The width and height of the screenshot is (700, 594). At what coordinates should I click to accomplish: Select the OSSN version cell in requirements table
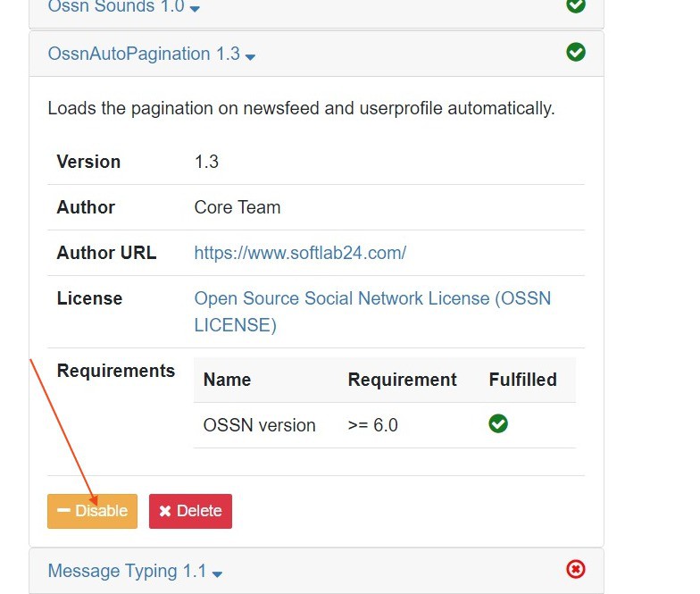(x=259, y=425)
